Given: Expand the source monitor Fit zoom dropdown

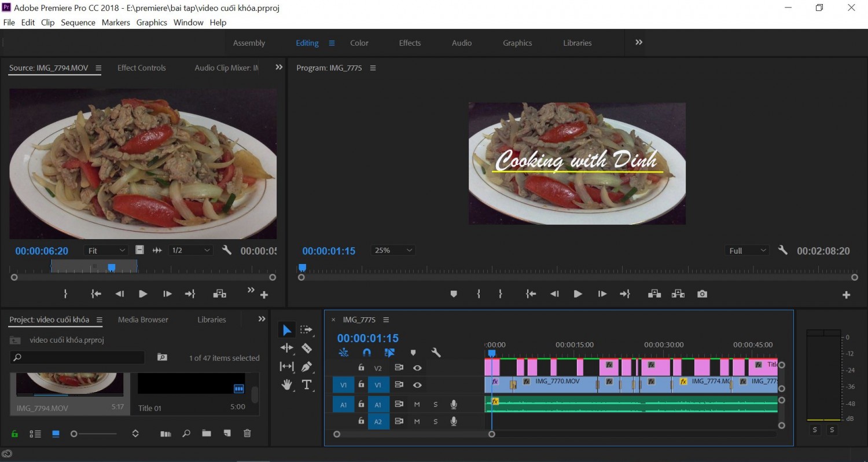Looking at the screenshot, I should [106, 251].
